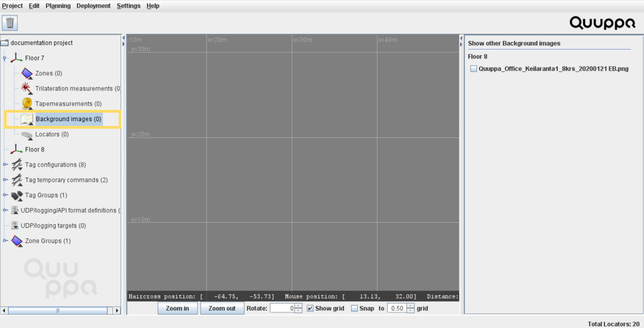The height and width of the screenshot is (328, 644).
Task: Expand the Tag Groups node
Action: point(5,195)
